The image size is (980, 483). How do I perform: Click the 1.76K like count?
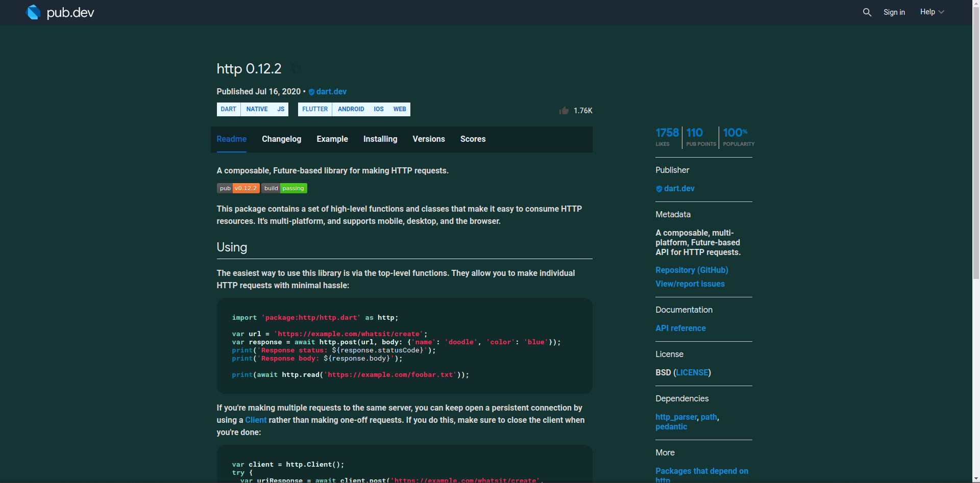tap(583, 111)
